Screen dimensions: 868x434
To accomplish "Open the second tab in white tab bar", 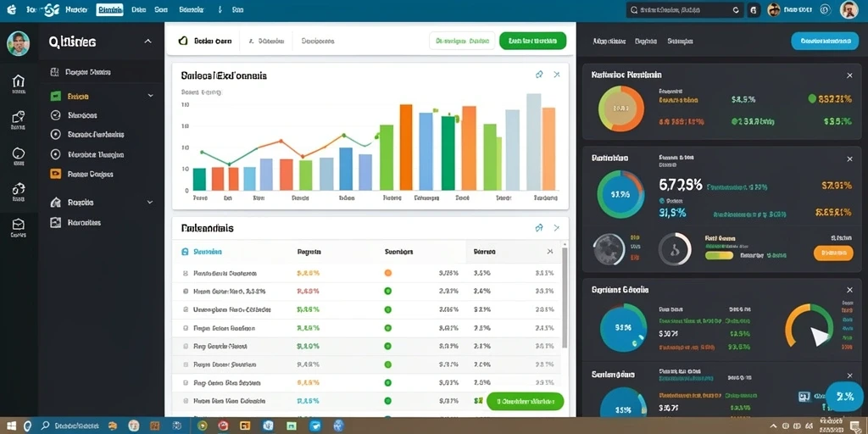I will (x=267, y=41).
